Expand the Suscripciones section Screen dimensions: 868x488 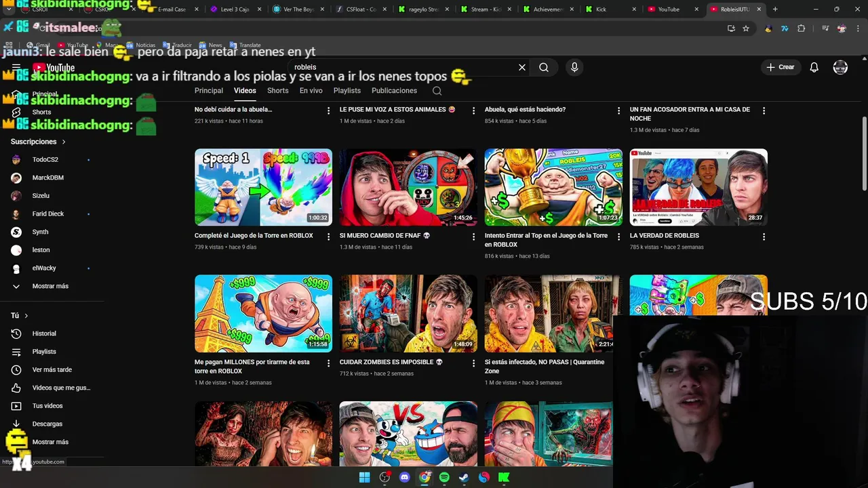click(x=38, y=142)
